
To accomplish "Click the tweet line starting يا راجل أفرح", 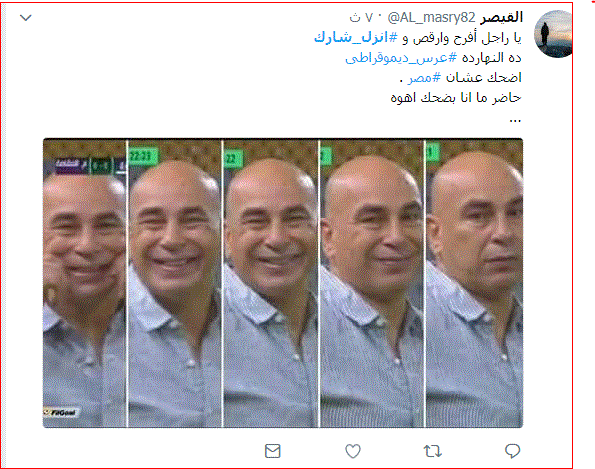I will click(418, 38).
